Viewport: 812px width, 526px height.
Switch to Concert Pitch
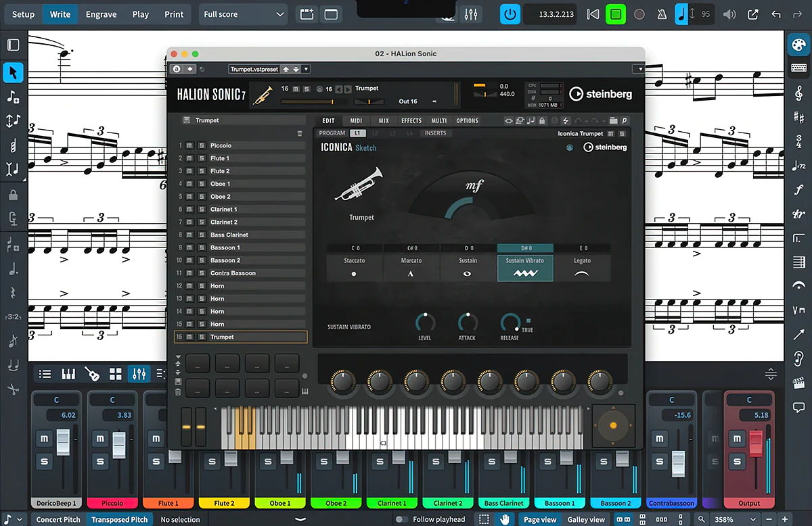click(58, 519)
